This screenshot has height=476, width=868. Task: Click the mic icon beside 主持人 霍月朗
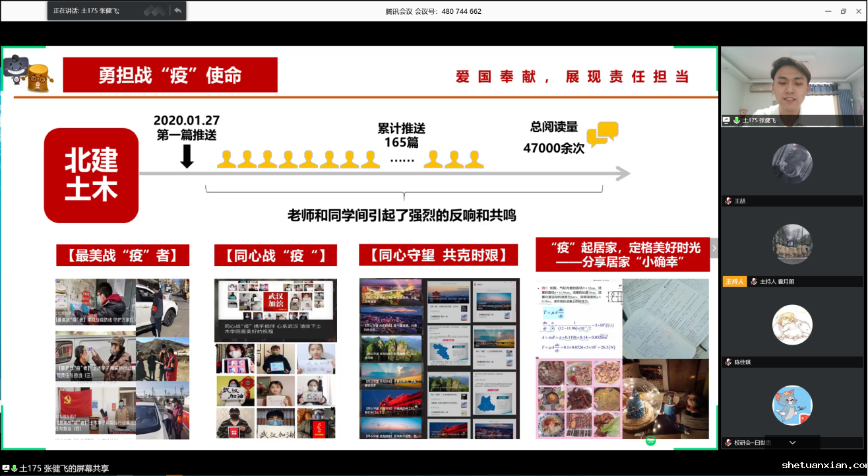coord(753,281)
